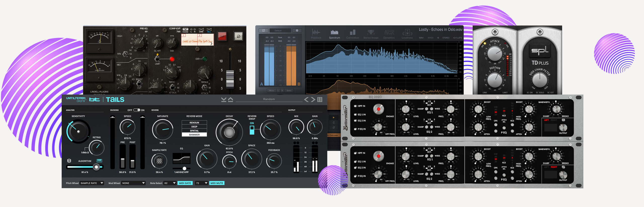Toggle the Ducking OFF/ON switch
Image resolution: width=644 pixels, height=207 pixels.
pyautogui.click(x=137, y=110)
